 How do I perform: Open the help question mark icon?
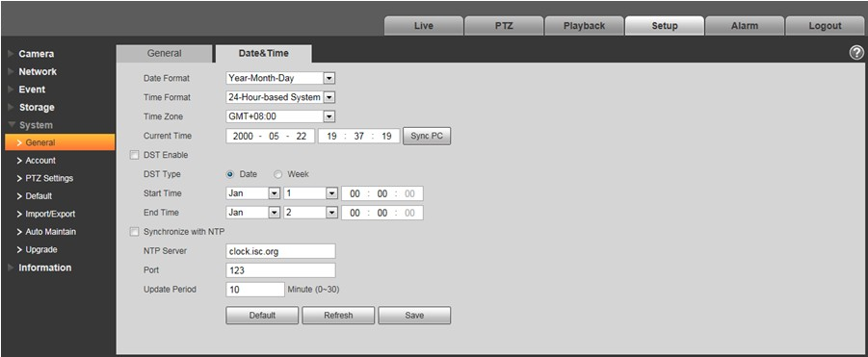[855, 53]
